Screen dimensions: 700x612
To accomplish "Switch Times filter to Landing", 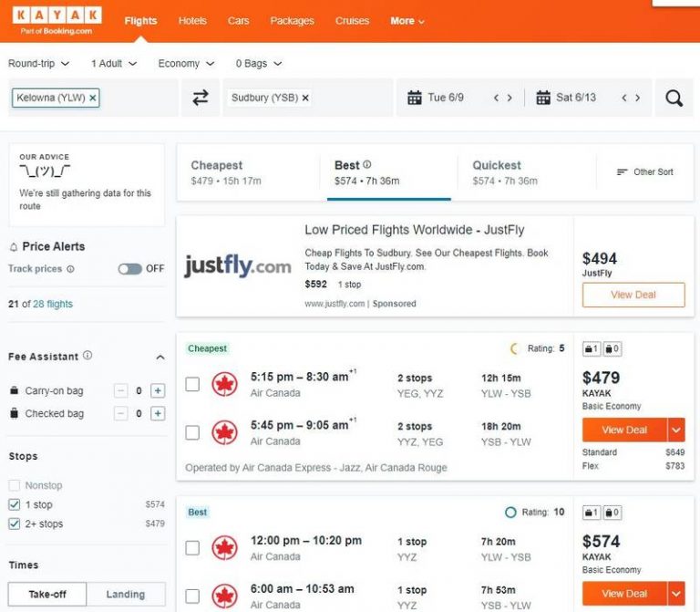I will click(126, 594).
